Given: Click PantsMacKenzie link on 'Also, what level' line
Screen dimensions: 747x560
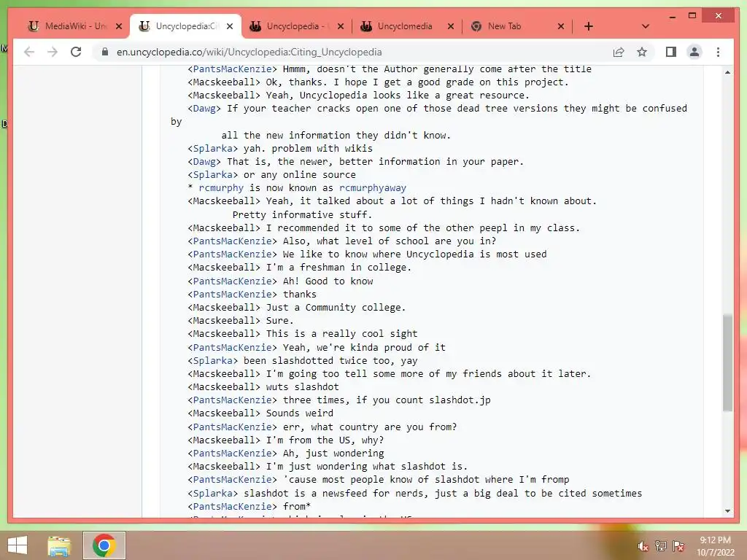Looking at the screenshot, I should (232, 241).
